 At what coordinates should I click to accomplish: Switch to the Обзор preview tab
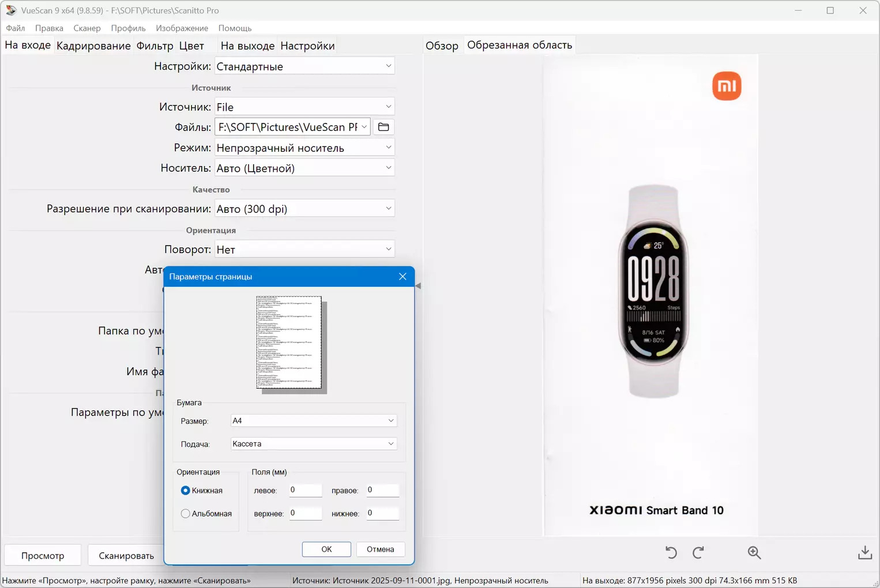tap(442, 46)
